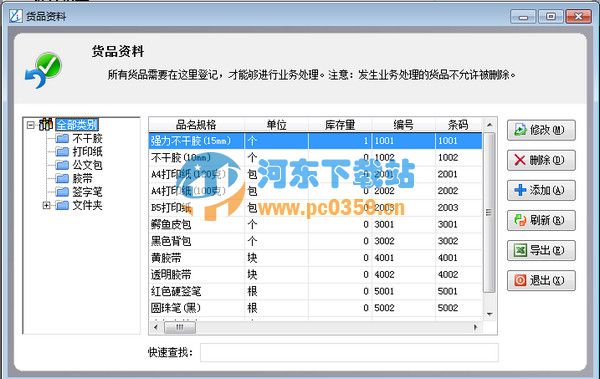Click the 导出(E) export button
The image size is (600, 379).
click(x=541, y=250)
